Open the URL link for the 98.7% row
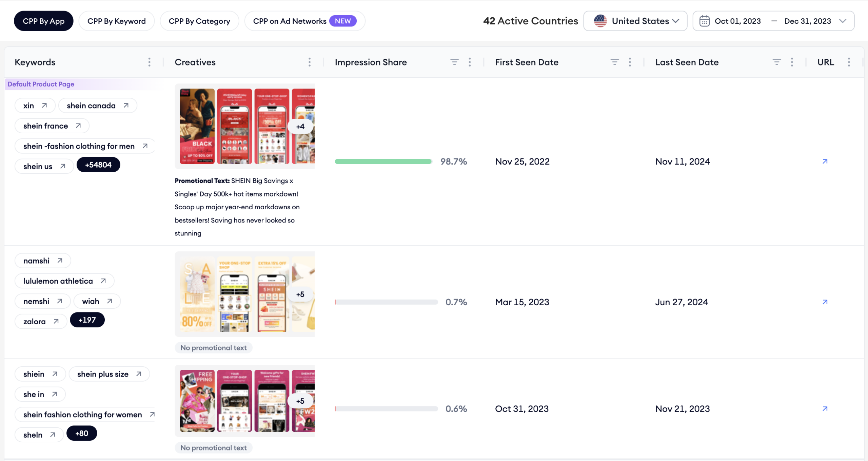Screen dimensions: 868x461 pos(825,161)
